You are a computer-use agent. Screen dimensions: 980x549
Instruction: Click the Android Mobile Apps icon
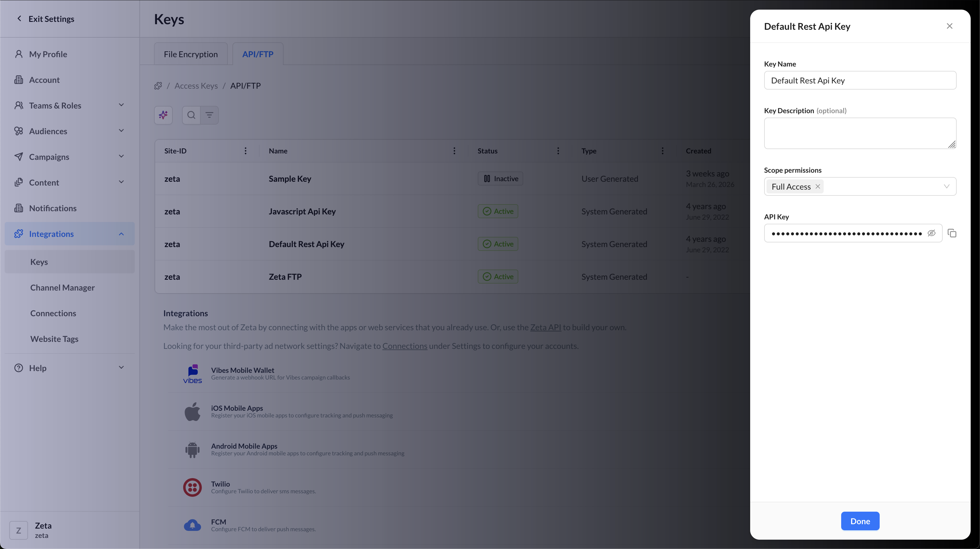tap(192, 449)
